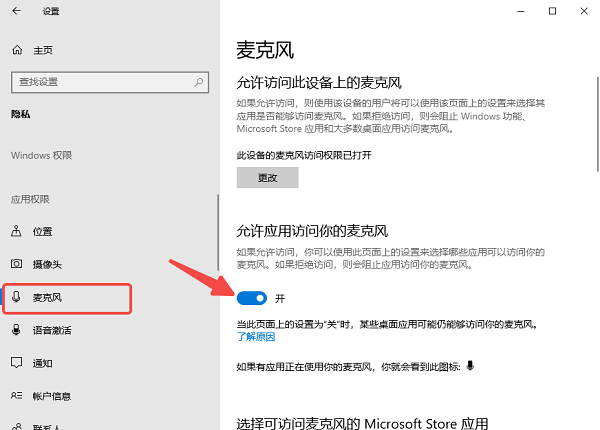This screenshot has width=600, height=430.
Task: Click the back arrow in the title bar
Action: pos(16,11)
